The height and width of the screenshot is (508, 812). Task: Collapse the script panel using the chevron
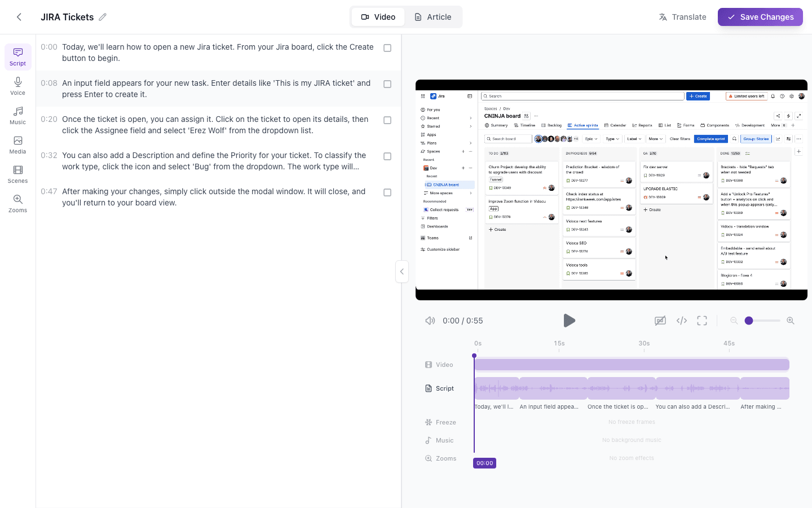coord(402,271)
